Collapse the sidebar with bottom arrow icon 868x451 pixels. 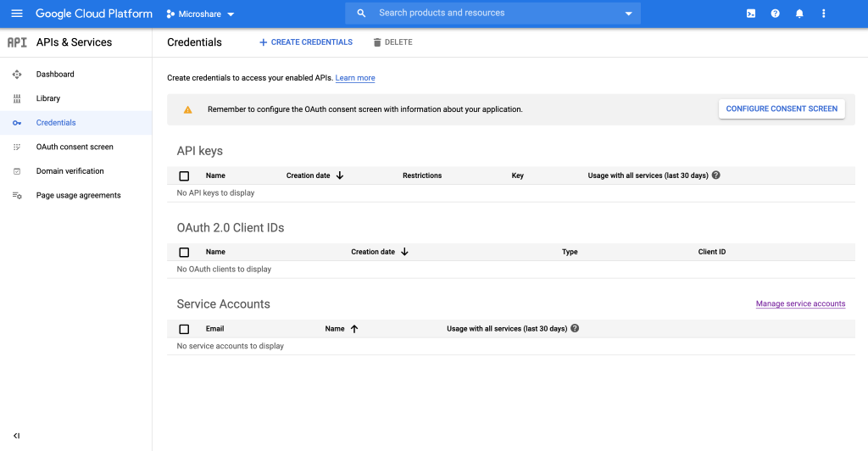point(16,436)
